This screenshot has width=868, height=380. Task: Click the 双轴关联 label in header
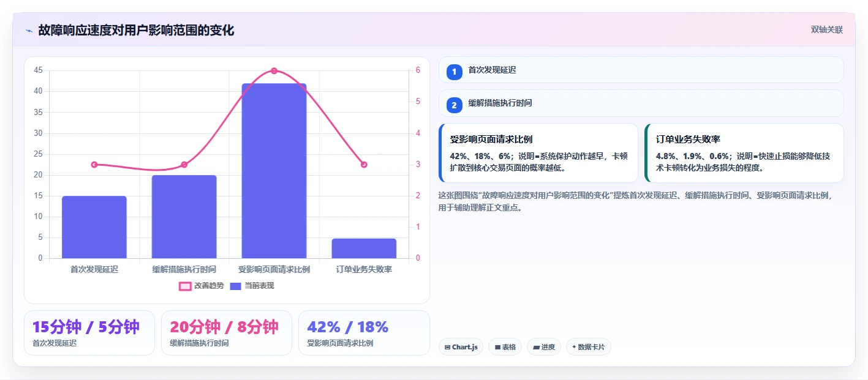pyautogui.click(x=827, y=30)
